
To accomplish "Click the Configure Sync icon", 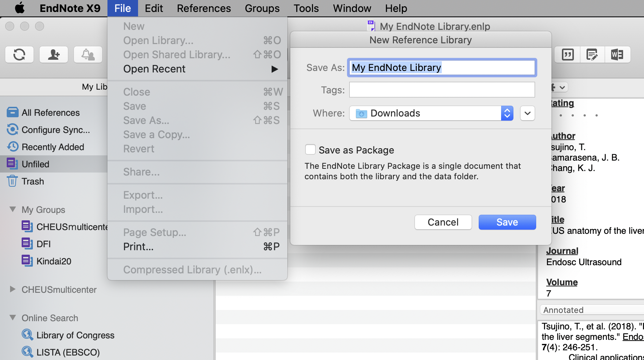I will tap(12, 130).
